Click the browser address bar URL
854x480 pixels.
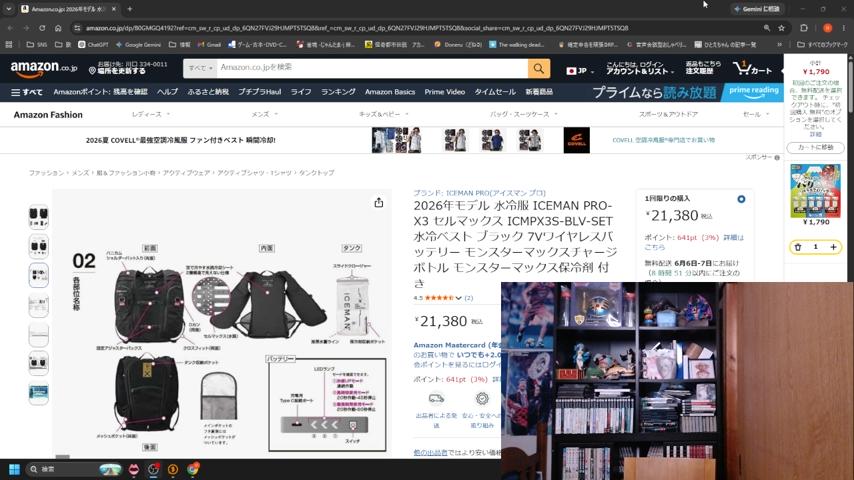(357, 28)
